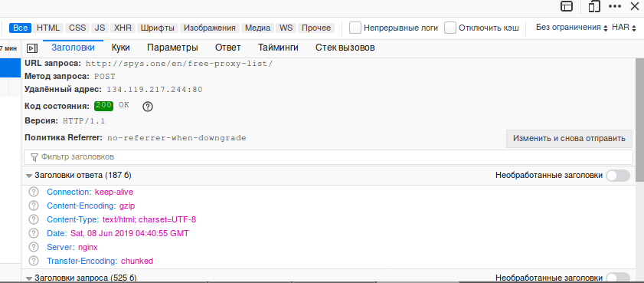Click help icon beside Content-Encoding header
The width and height of the screenshot is (644, 283).
tap(34, 206)
